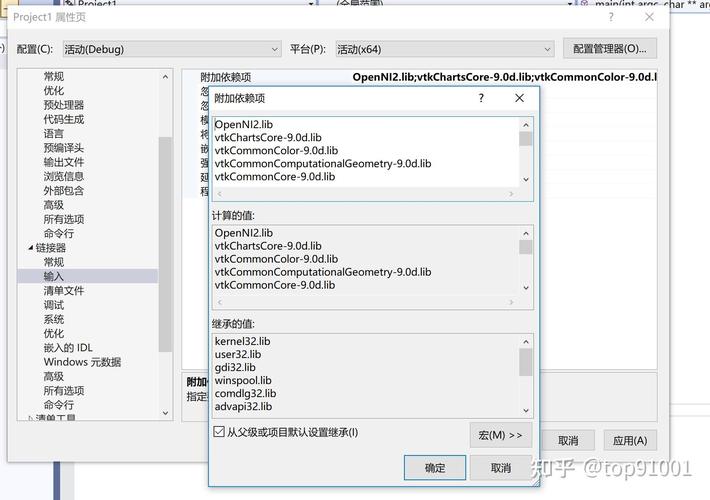Select 清单文件 under 链接器
The width and height of the screenshot is (710, 500).
[64, 291]
